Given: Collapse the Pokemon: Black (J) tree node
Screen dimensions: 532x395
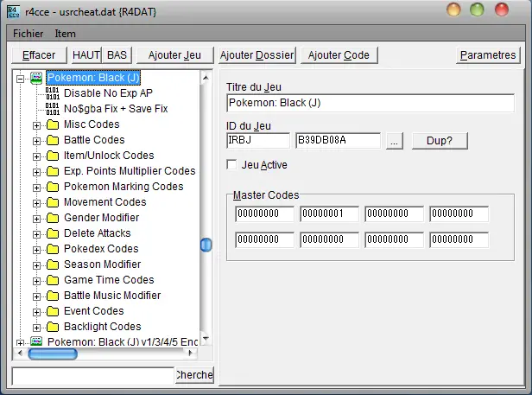Looking at the screenshot, I should [21, 79].
